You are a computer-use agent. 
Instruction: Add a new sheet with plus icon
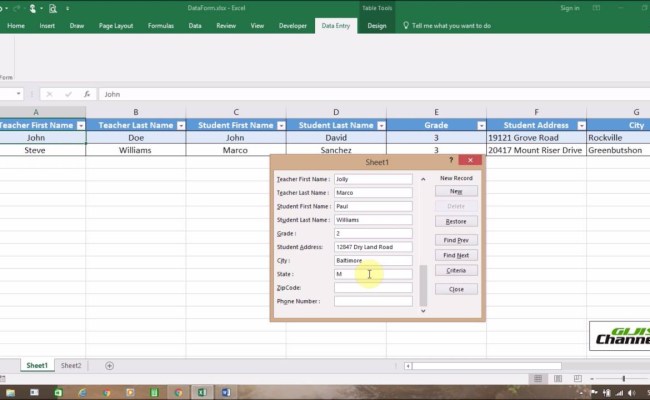click(x=109, y=366)
